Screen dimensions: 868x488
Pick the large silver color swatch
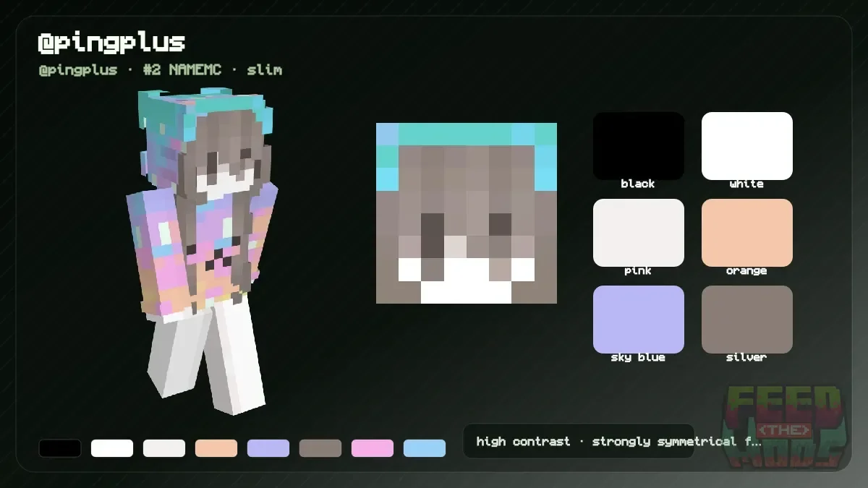(747, 320)
